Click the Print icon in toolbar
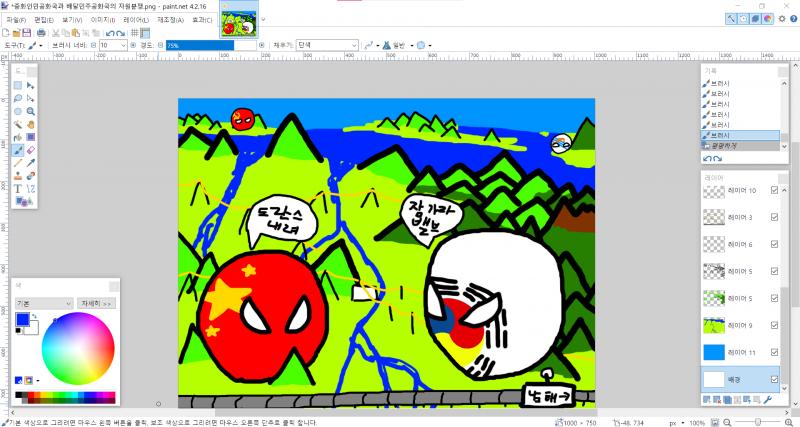800x427 pixels. [x=41, y=33]
